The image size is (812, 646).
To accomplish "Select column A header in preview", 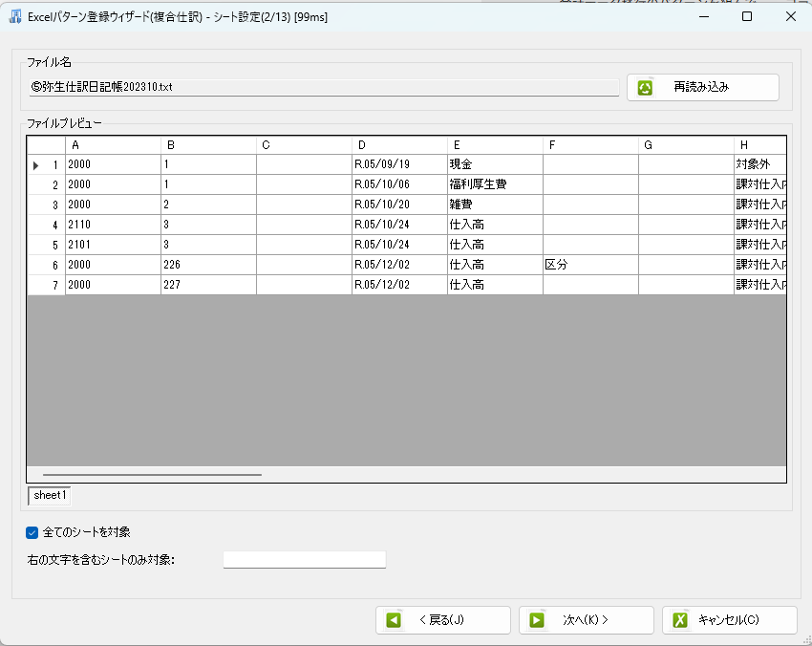I will coord(113,145).
